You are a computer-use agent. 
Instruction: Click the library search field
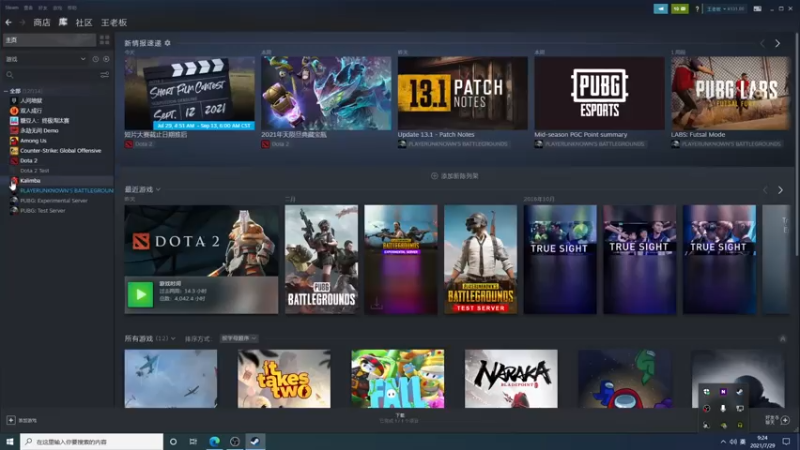51,75
